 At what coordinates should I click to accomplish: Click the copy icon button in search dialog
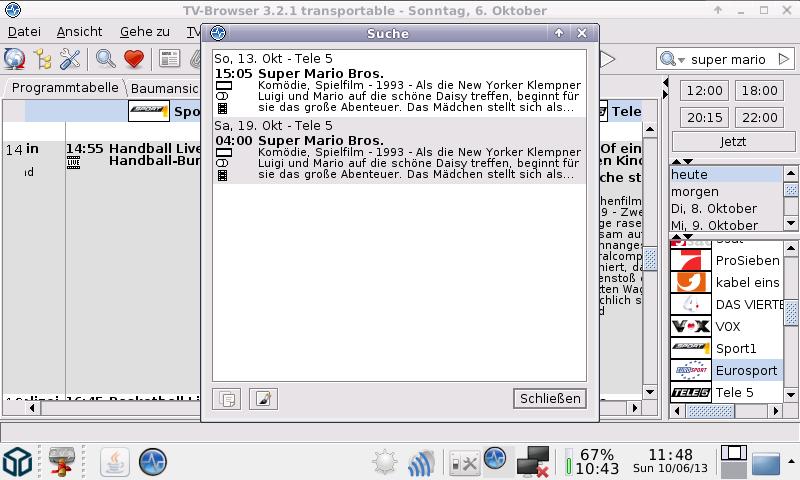pos(228,399)
